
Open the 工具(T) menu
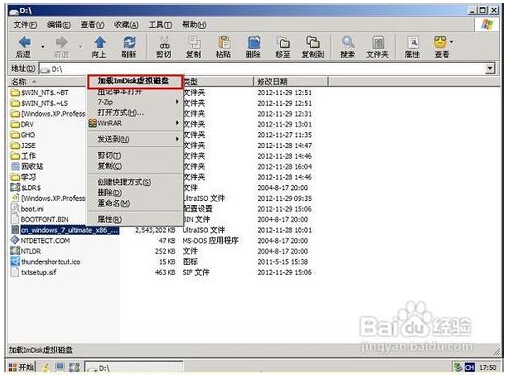160,24
